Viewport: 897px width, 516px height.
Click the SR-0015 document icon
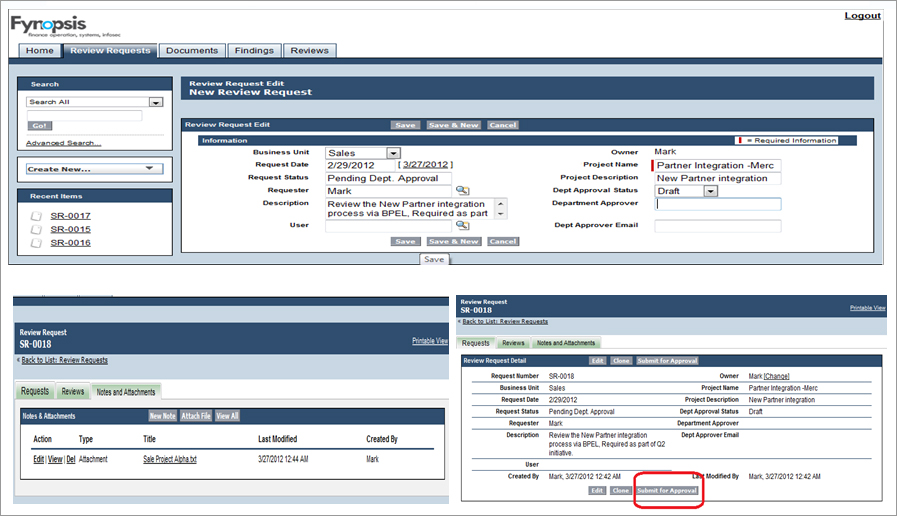tap(37, 229)
